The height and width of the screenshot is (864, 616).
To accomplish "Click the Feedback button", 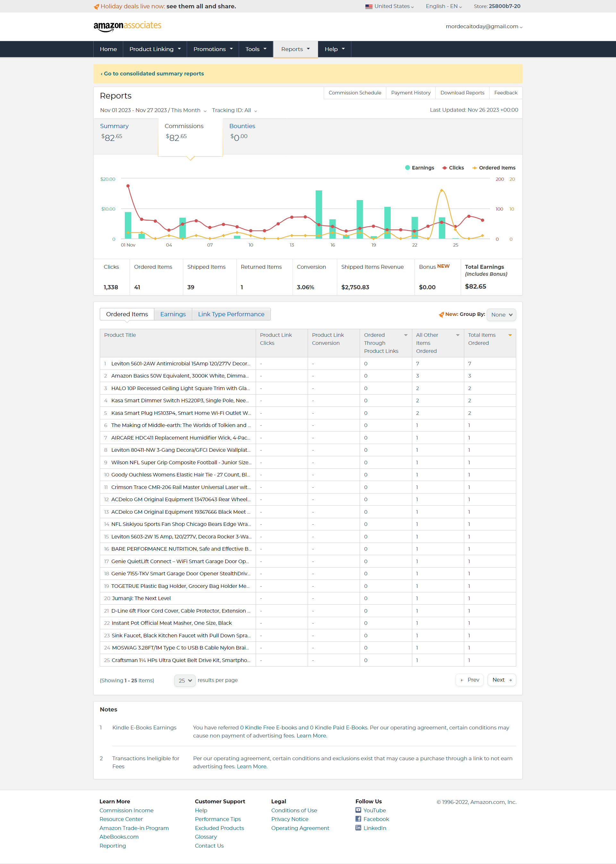I will [x=506, y=93].
